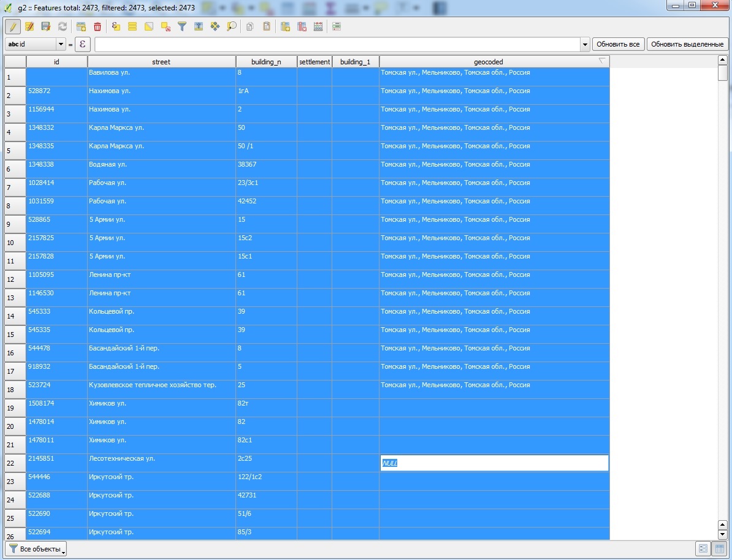Screen dimensions: 732x560
Task: Sort by 'building_n' column header
Action: click(266, 62)
